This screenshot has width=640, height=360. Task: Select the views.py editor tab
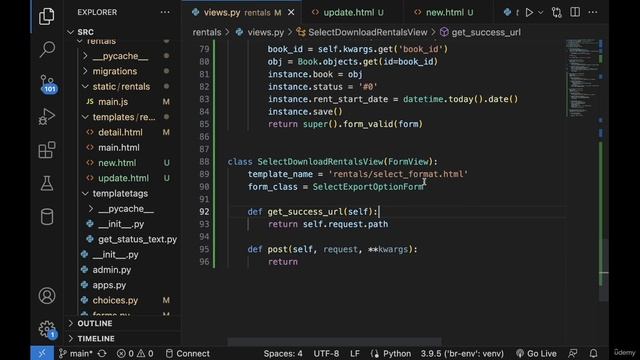pos(242,13)
